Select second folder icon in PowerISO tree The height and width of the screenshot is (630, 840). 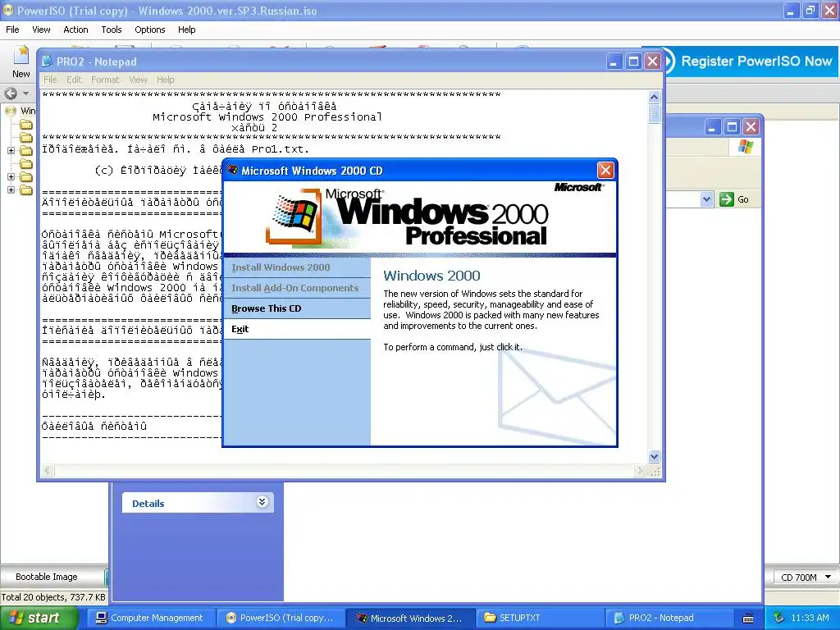(26, 138)
